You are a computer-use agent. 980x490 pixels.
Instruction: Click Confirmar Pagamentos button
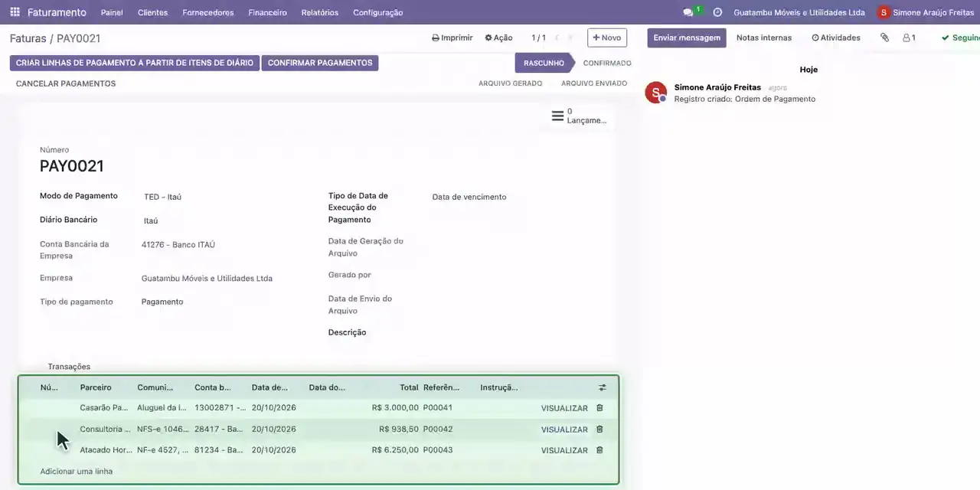click(x=320, y=63)
